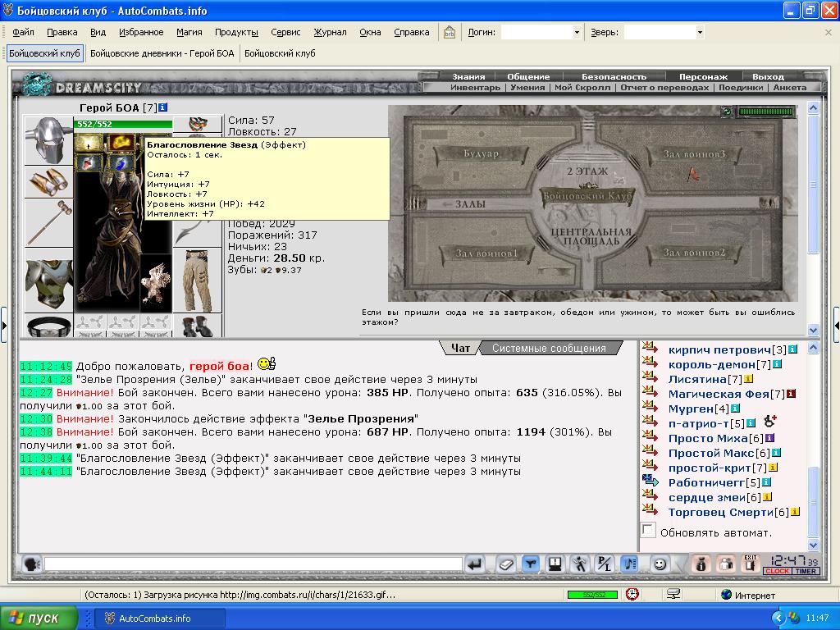The height and width of the screenshot is (630, 840).
Task: Open Мой Скролл
Action: point(582,87)
